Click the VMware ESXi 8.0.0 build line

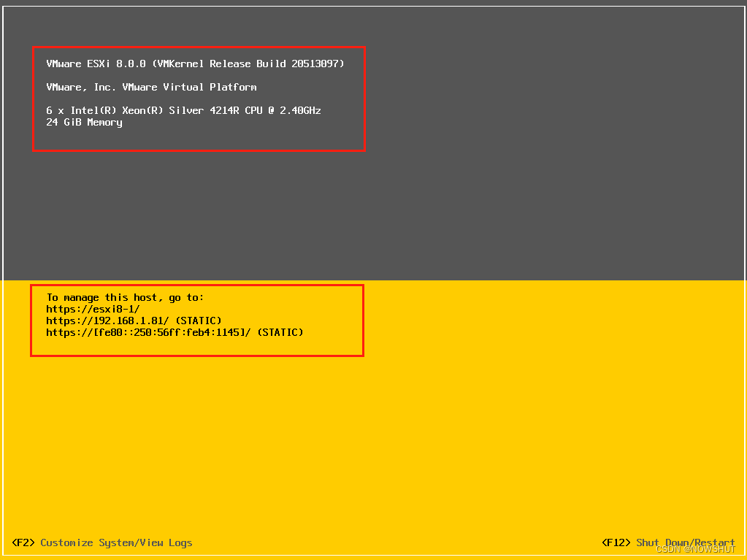[195, 64]
